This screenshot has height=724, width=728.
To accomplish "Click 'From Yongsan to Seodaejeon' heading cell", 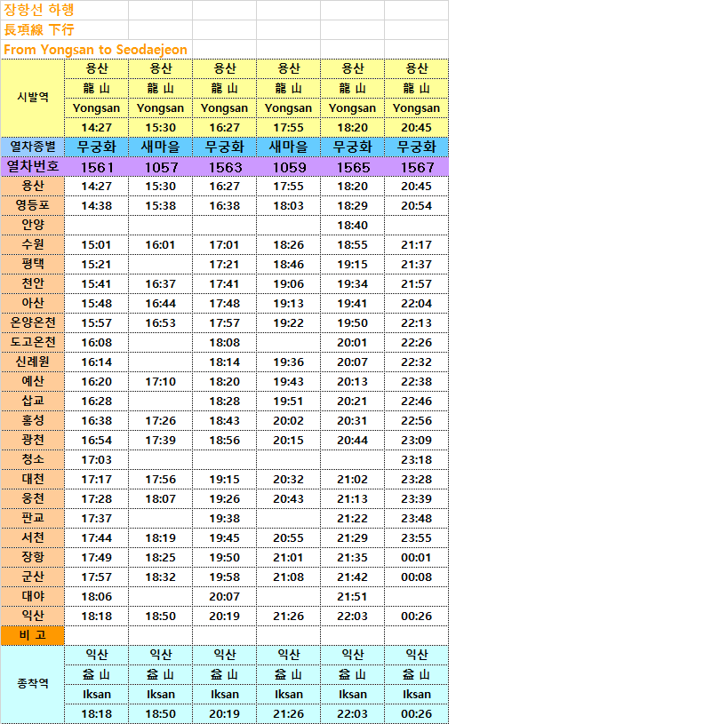I will [97, 49].
